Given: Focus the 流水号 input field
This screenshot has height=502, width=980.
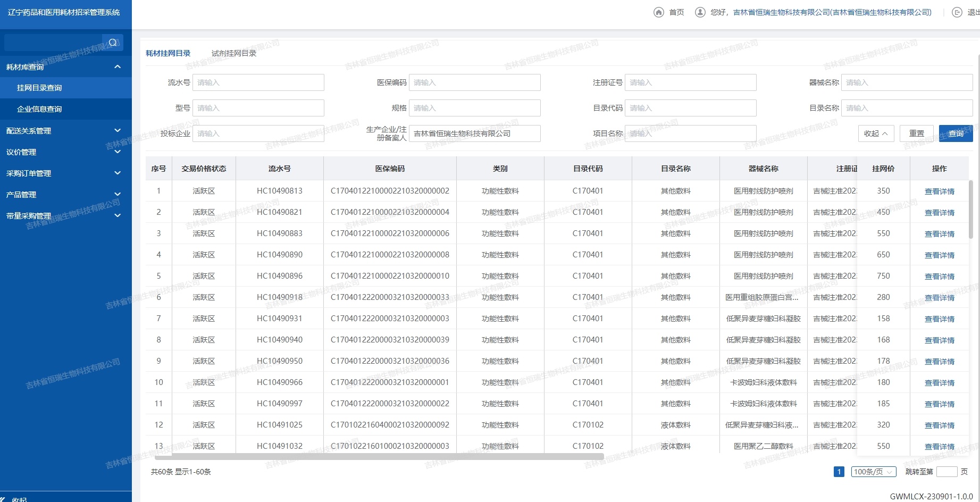Looking at the screenshot, I should 258,82.
